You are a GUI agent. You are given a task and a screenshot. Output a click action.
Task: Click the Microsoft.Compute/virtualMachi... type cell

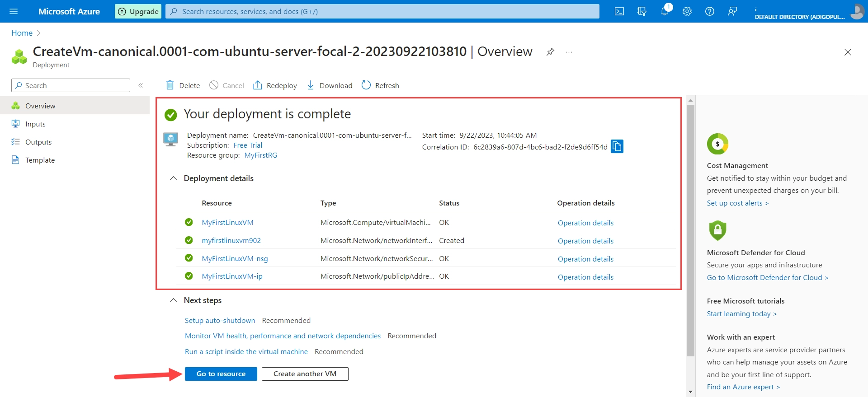point(375,222)
